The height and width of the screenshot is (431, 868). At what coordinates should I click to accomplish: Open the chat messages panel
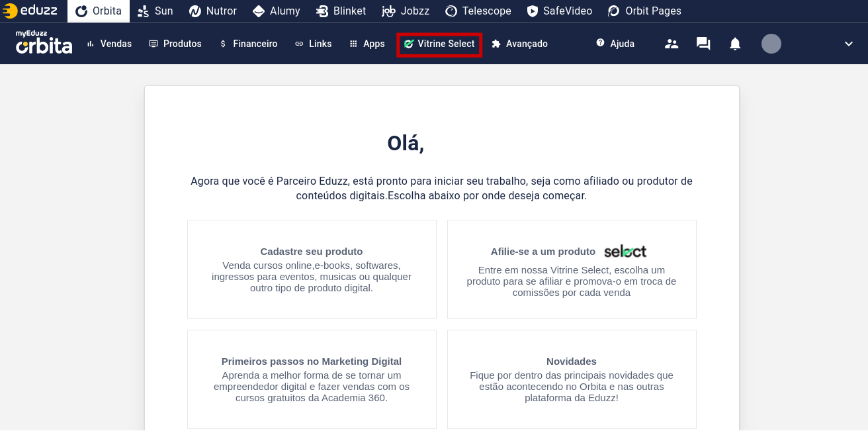pos(703,43)
